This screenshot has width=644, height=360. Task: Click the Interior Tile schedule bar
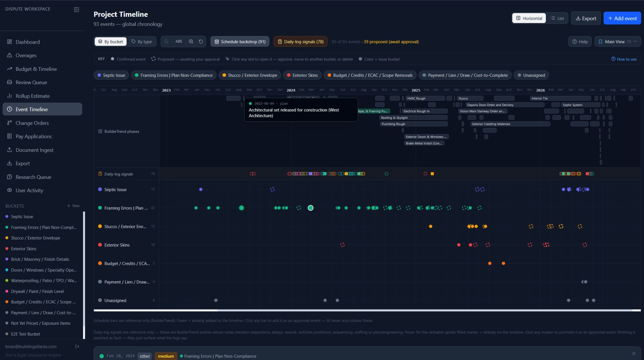coord(560,98)
